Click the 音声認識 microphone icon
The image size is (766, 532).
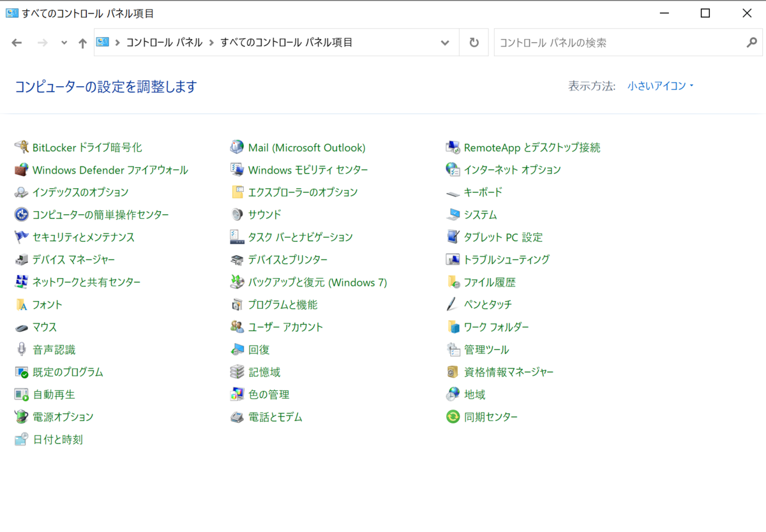pos(22,350)
